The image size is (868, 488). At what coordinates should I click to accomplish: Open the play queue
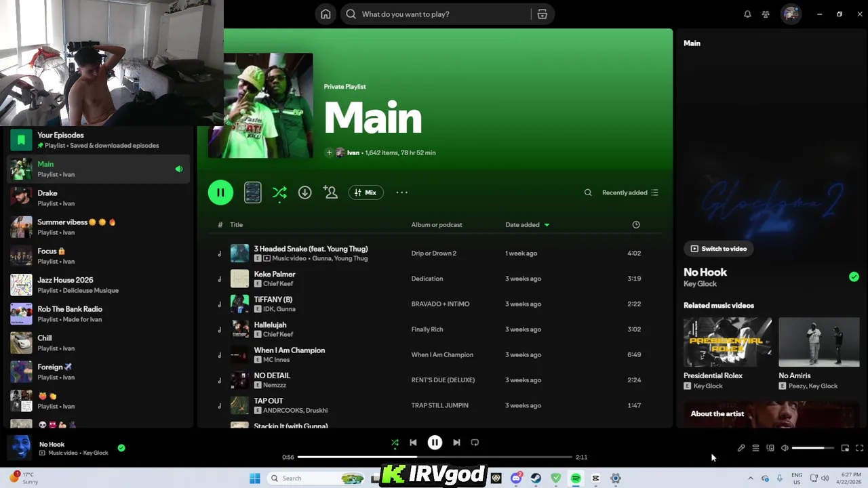(755, 448)
